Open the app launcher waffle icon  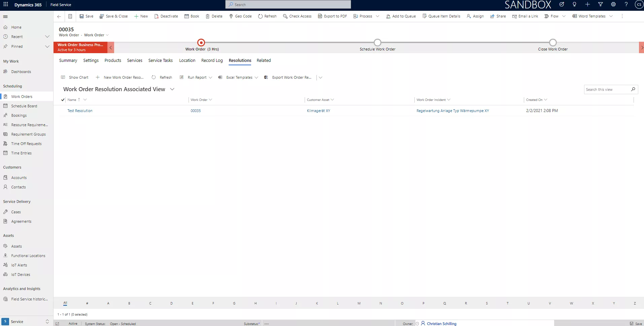pos(6,5)
